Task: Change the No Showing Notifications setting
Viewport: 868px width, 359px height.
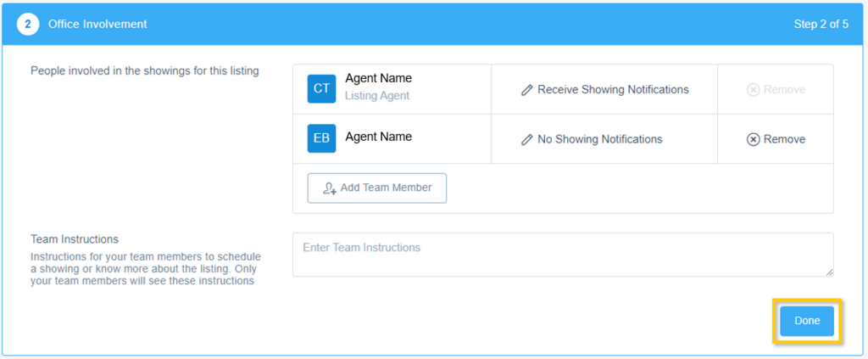Action: point(599,139)
